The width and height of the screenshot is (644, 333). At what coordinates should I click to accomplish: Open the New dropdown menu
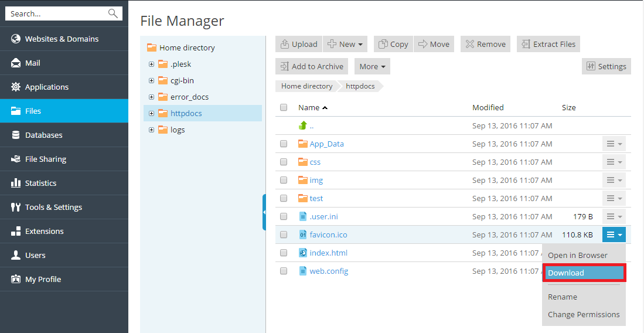[x=345, y=44]
